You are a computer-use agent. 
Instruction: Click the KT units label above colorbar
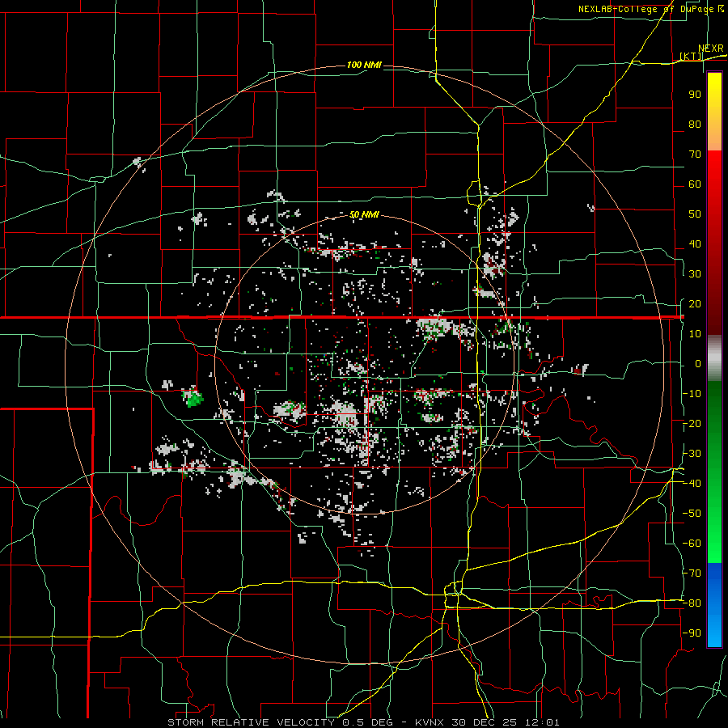pyautogui.click(x=691, y=56)
